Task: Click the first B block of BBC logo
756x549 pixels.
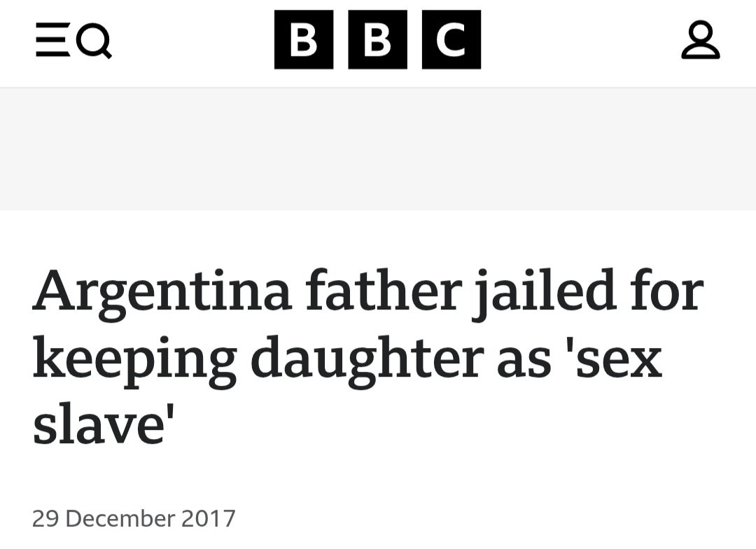Action: point(304,39)
